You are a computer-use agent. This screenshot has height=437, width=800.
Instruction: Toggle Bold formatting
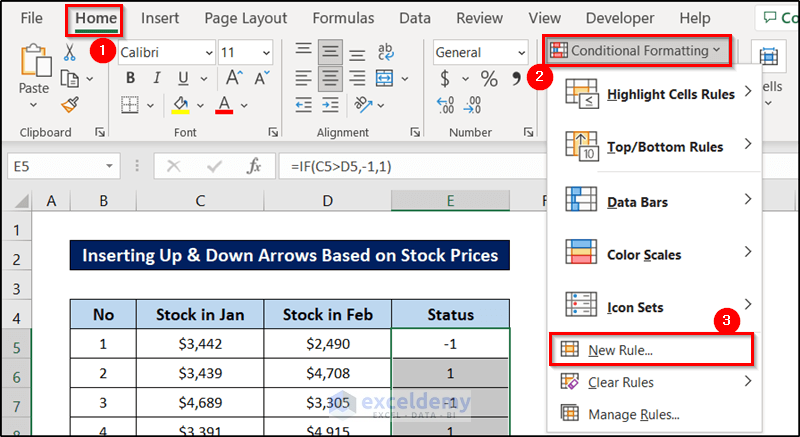pyautogui.click(x=131, y=78)
